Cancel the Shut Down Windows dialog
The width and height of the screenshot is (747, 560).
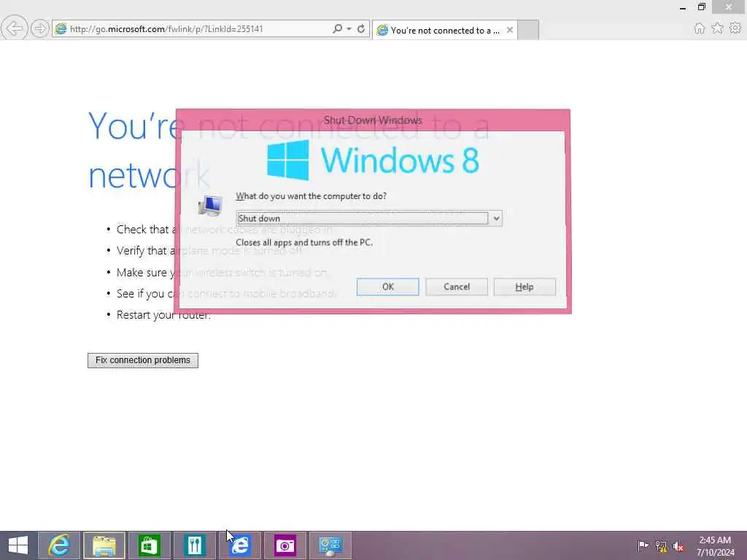[457, 287]
